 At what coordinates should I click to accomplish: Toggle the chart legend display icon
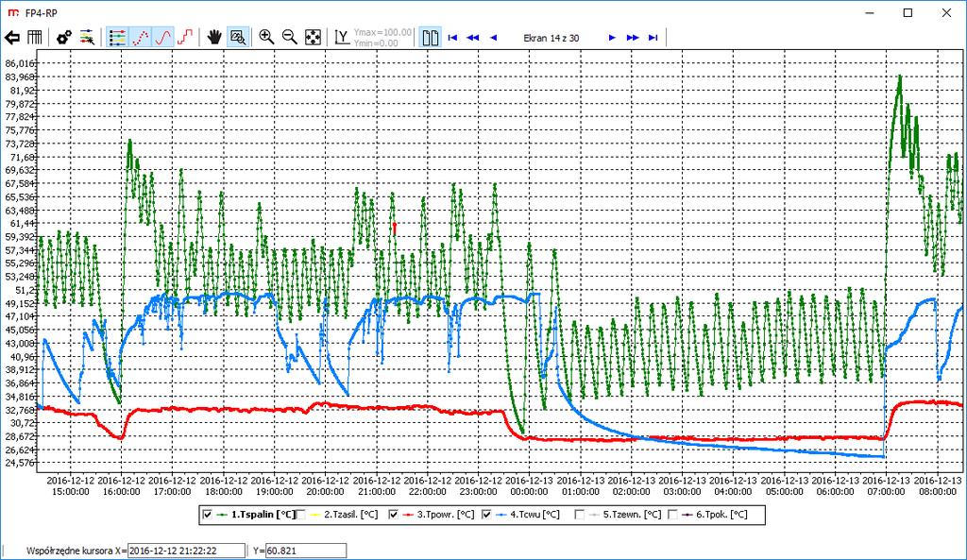point(117,38)
